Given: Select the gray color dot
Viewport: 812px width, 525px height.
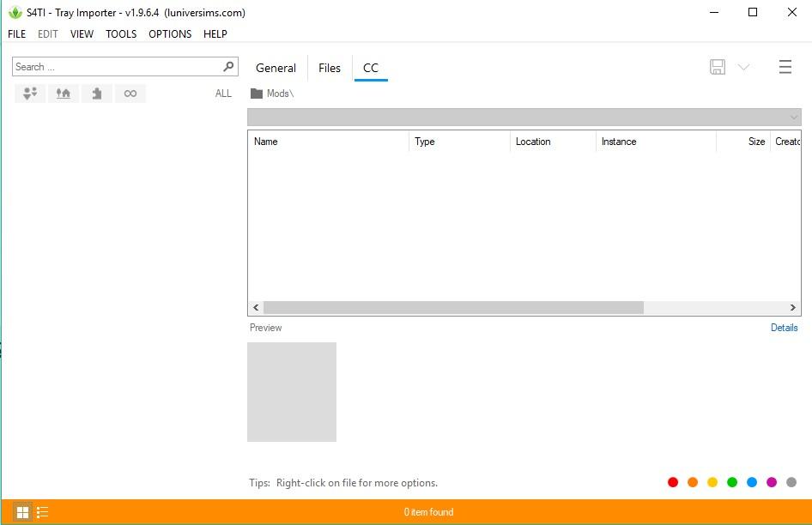Looking at the screenshot, I should pyautogui.click(x=791, y=482).
